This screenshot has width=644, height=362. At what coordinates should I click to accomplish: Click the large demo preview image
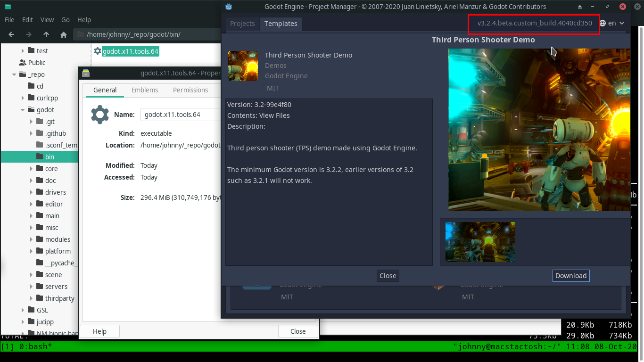click(x=539, y=130)
